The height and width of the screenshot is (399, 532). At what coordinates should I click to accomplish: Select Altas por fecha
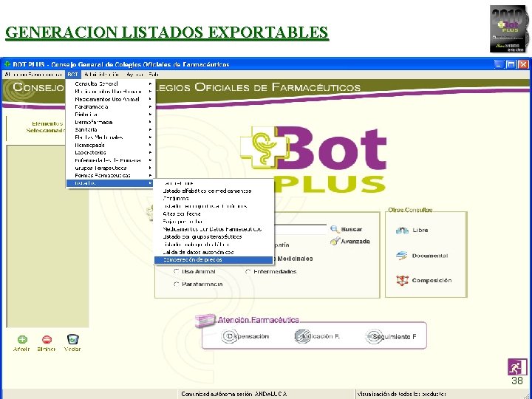214,214
